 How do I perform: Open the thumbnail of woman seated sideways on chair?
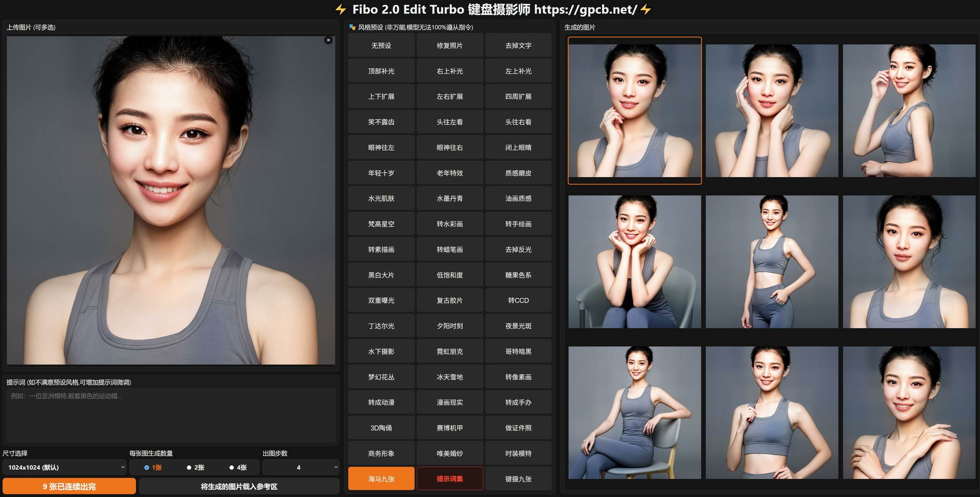[634, 413]
